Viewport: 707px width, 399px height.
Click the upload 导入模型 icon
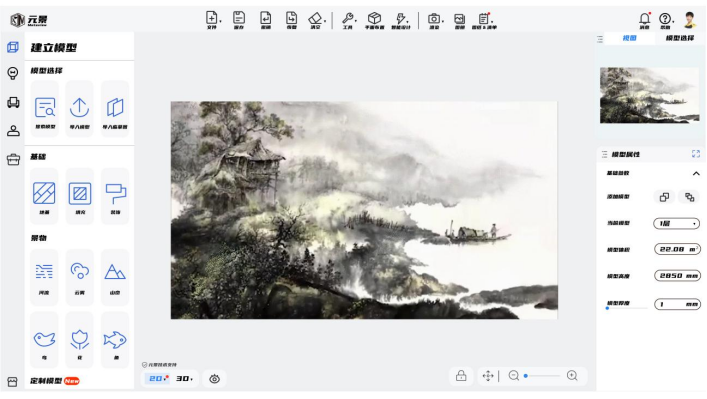pos(79,108)
